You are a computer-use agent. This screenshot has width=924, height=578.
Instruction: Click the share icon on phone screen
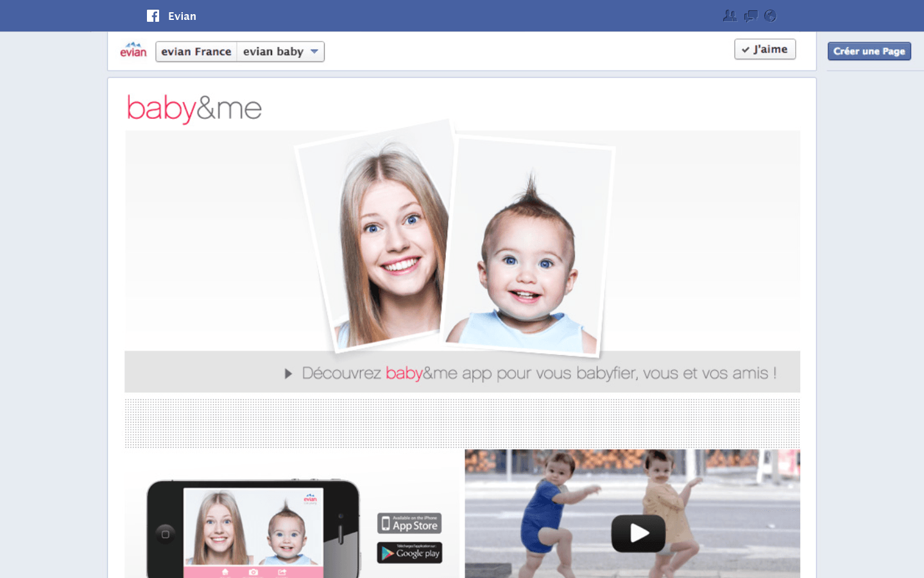282,572
